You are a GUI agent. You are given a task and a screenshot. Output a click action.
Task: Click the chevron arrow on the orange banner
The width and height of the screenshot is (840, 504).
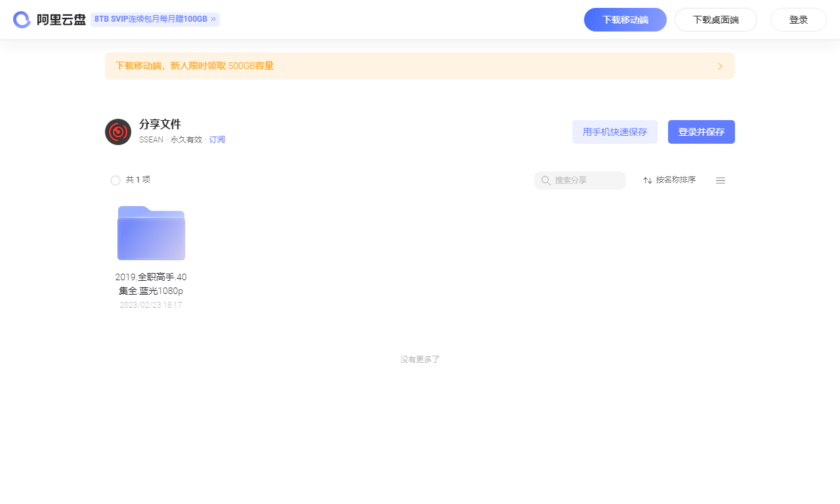720,66
